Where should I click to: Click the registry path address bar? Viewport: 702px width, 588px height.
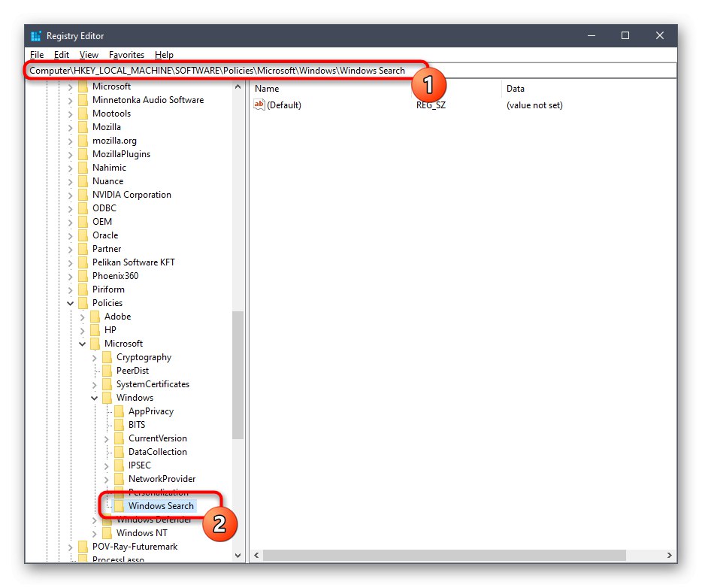click(350, 71)
